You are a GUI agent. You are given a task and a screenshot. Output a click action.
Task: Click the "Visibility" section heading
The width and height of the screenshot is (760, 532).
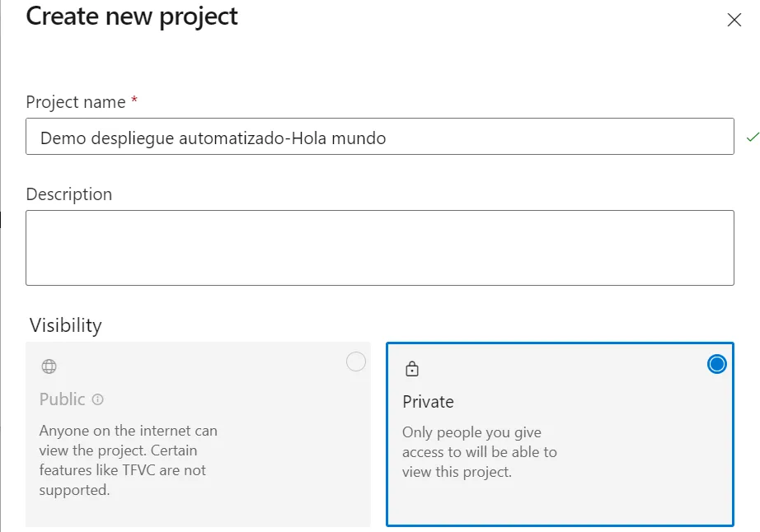coord(66,325)
